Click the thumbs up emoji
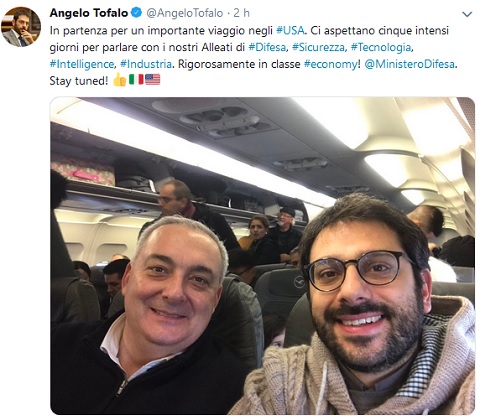 tap(120, 80)
